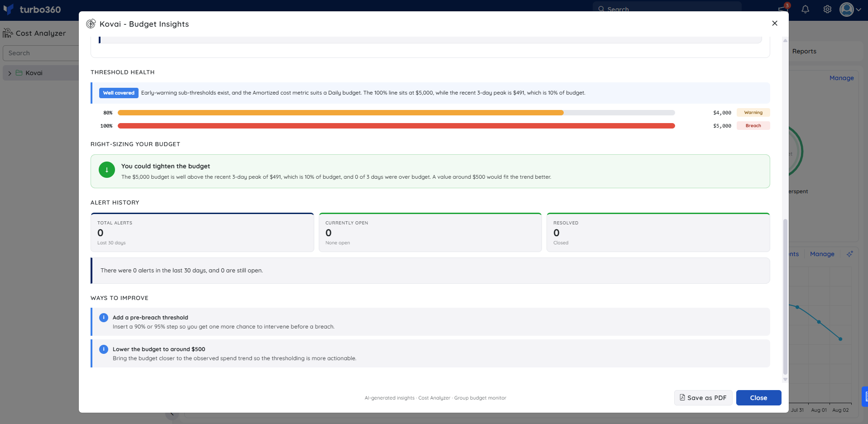Click the dialog's vertical scrollbar thumb
This screenshot has width=868, height=424.
785,297
